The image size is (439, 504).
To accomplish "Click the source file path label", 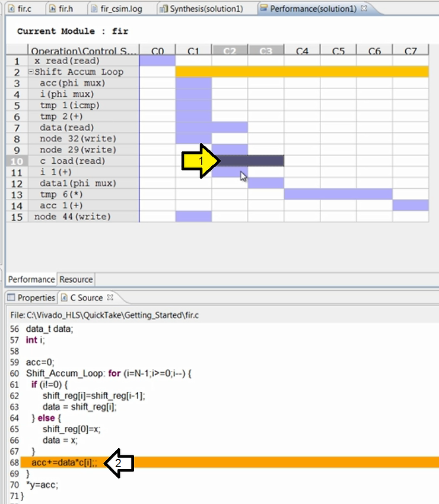I will (104, 315).
